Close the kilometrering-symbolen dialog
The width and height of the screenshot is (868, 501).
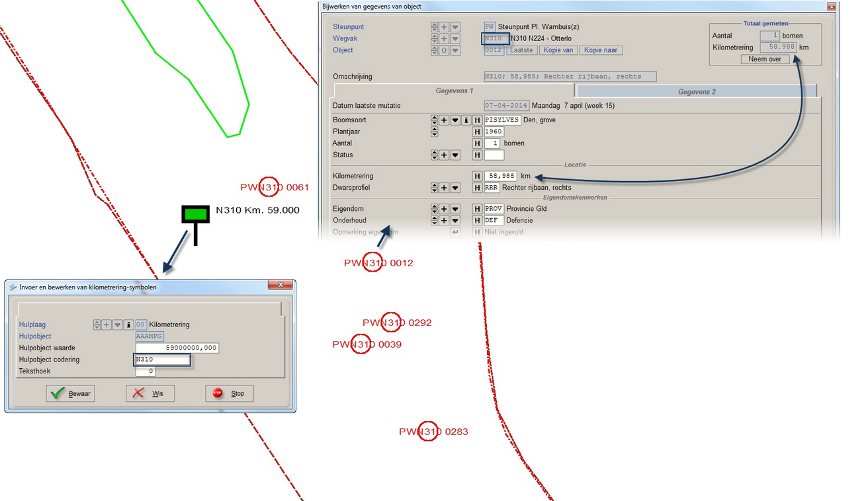(281, 285)
